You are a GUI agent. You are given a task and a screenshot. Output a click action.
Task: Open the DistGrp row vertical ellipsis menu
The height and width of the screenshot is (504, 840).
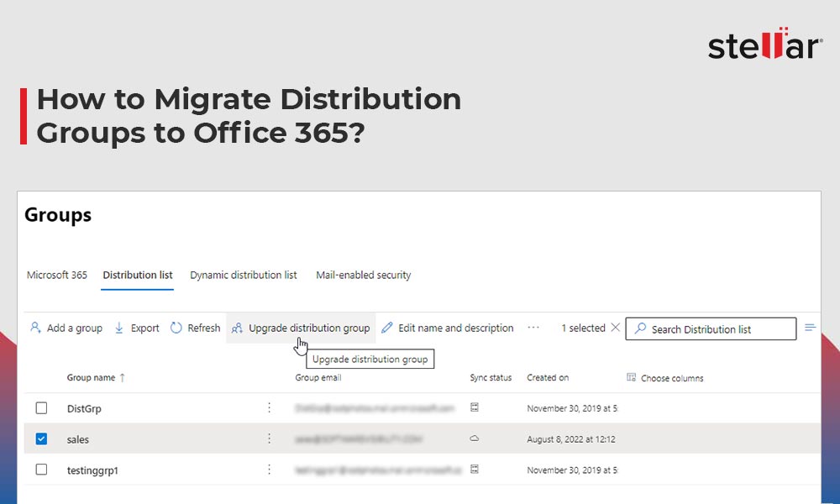pyautogui.click(x=269, y=407)
